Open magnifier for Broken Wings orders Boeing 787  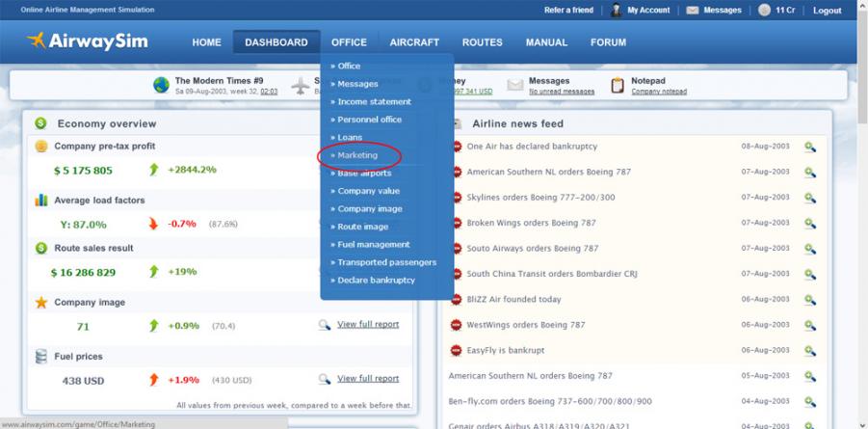(810, 224)
